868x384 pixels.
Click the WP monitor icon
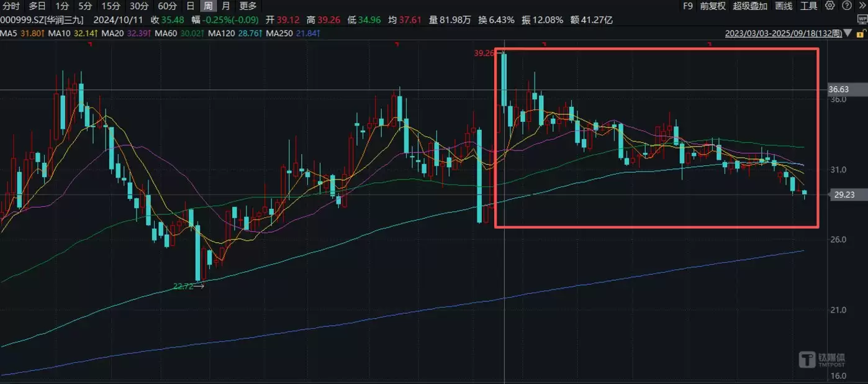(x=862, y=19)
